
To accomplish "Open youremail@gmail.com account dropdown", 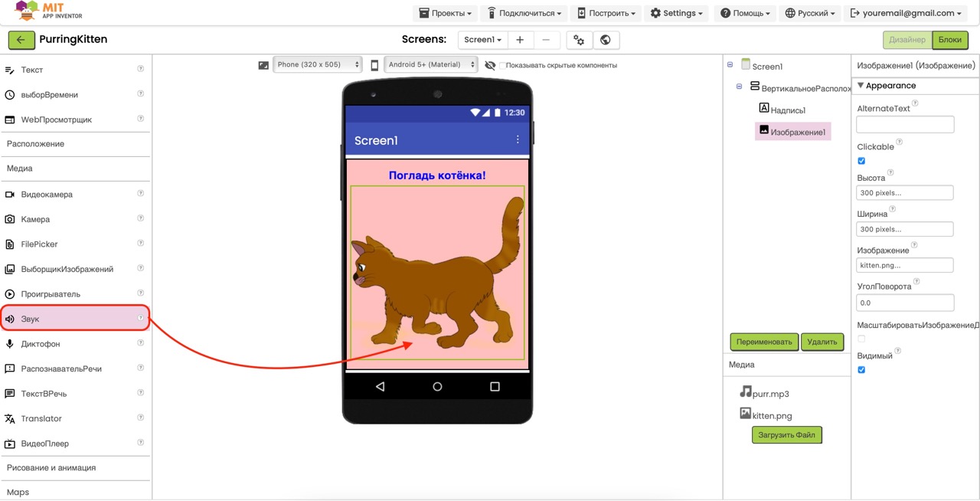I will (905, 13).
